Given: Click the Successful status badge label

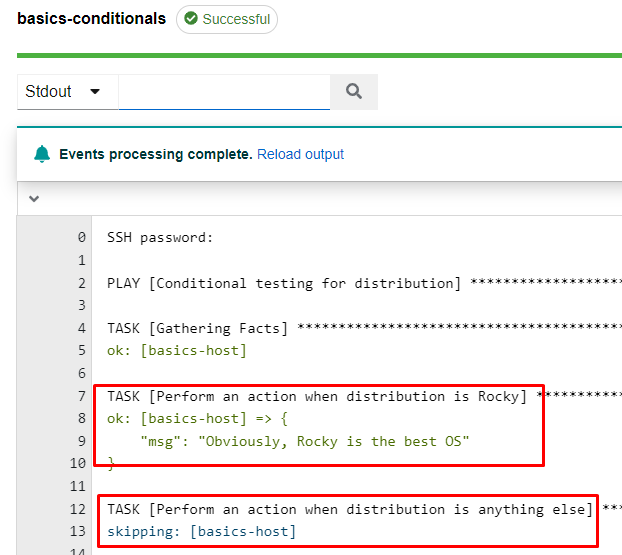Looking at the screenshot, I should (x=236, y=19).
